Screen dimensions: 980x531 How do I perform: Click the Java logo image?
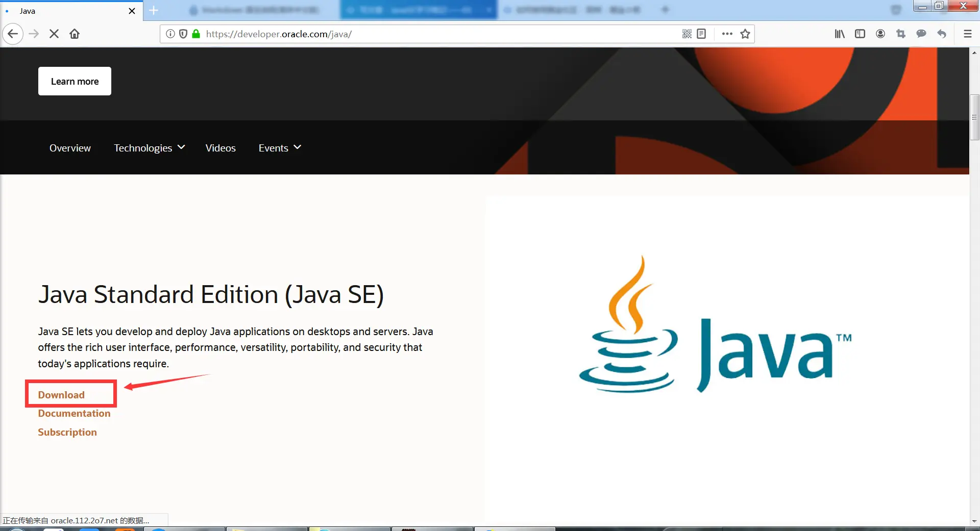tap(715, 324)
